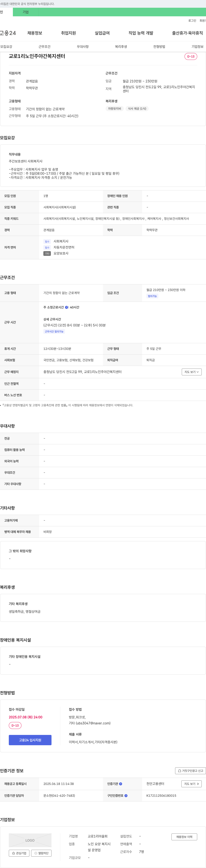Expand 지도 보기 for 근무 예정지
This screenshot has width=206, height=868.
192,372
